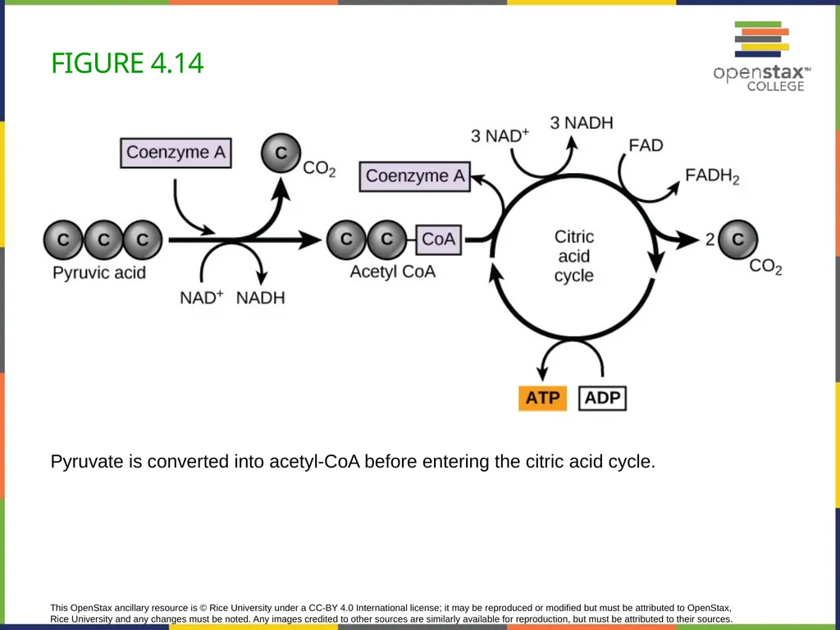Click the FADH2 label
The image size is (840, 630).
pos(713,176)
